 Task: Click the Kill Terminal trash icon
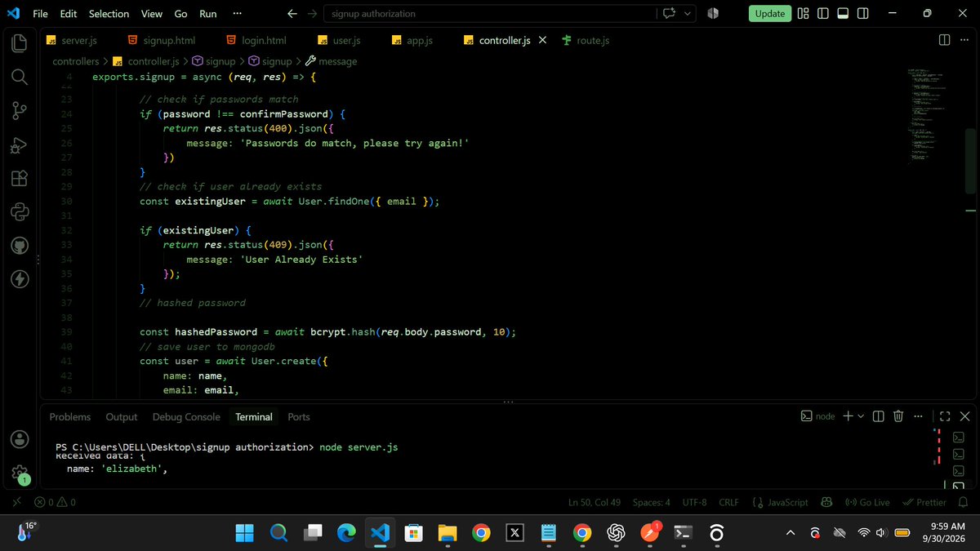click(898, 416)
